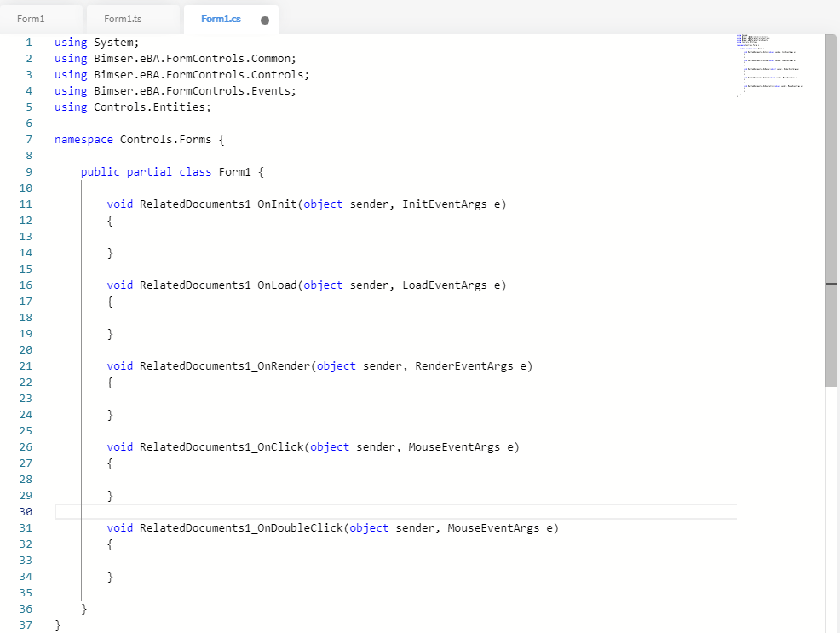Select the Form1.cs tab
This screenshot has height=633, width=840.
pos(221,19)
